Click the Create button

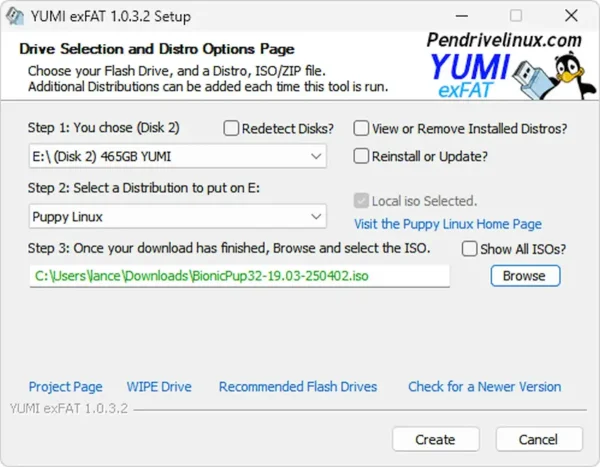[435, 439]
